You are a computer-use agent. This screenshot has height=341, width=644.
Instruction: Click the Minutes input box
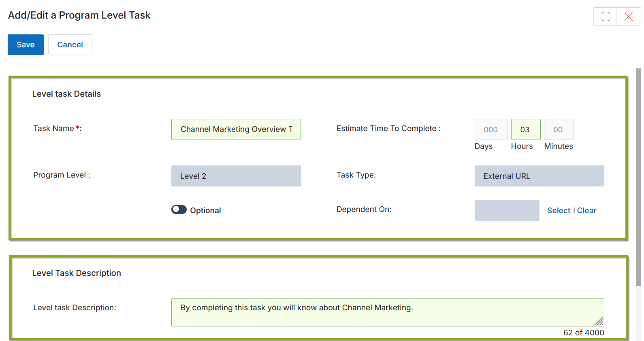(x=559, y=129)
